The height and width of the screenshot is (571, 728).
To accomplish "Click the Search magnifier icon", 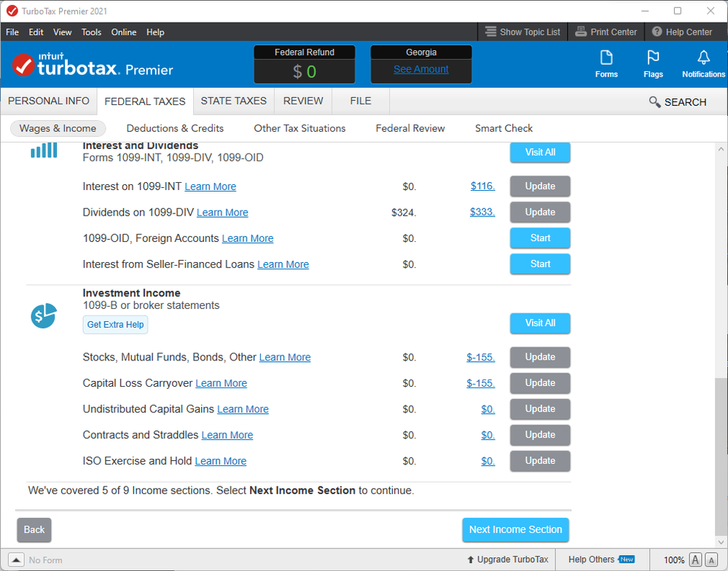I will coord(654,102).
